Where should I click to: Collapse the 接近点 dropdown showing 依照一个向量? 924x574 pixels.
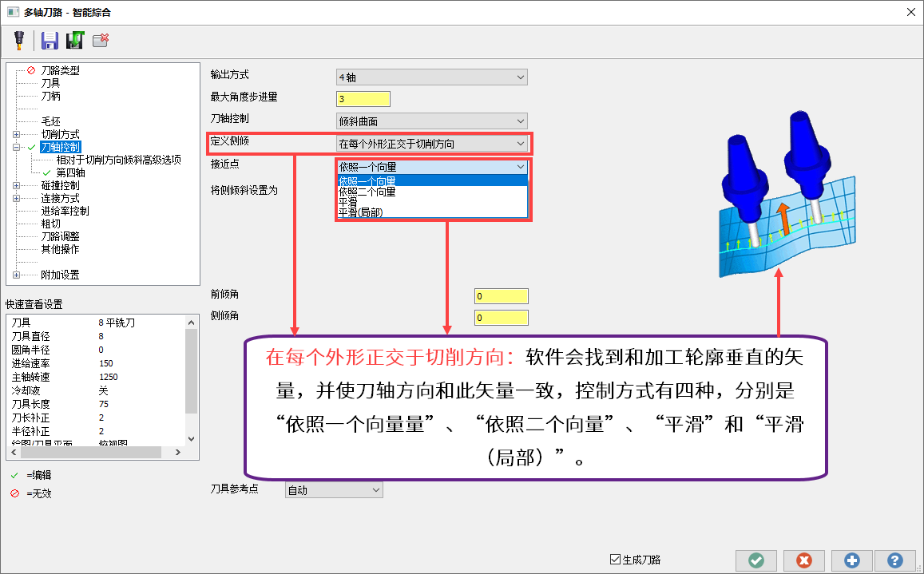tap(431, 167)
